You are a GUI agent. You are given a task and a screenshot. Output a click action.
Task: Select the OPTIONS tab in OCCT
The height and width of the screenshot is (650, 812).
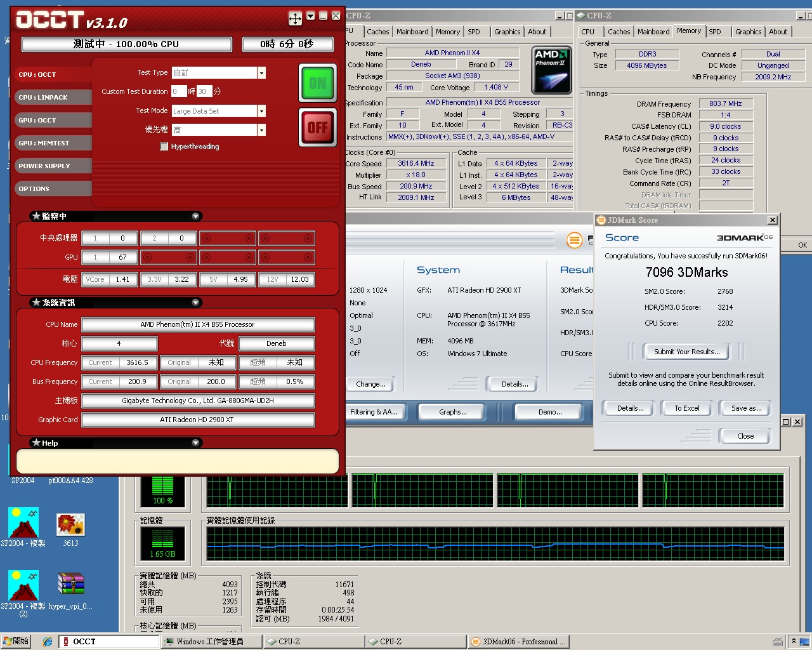click(53, 189)
